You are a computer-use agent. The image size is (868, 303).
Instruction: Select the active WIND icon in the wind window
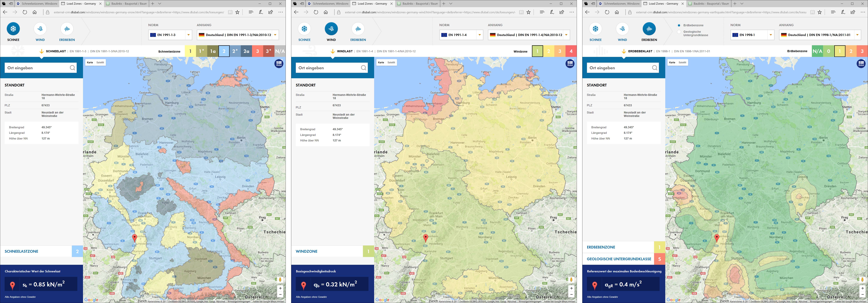[331, 29]
